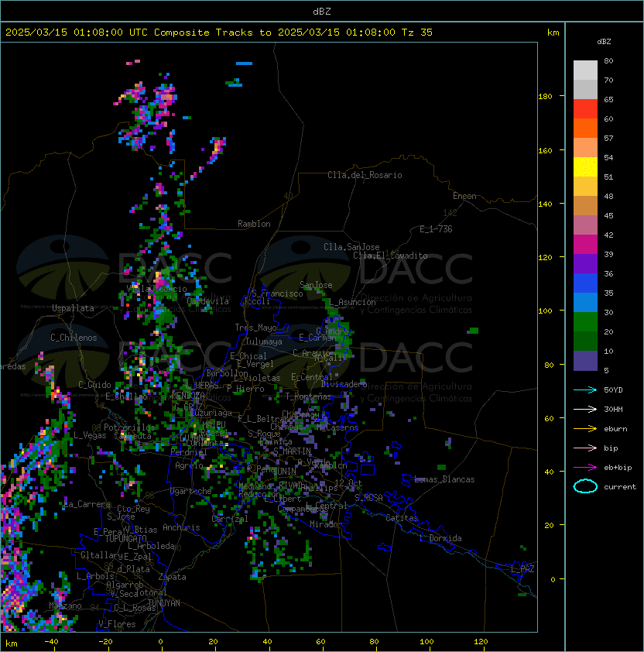The image size is (644, 652).
Task: Click the 'dBZ' title at top center
Action: coord(322,11)
